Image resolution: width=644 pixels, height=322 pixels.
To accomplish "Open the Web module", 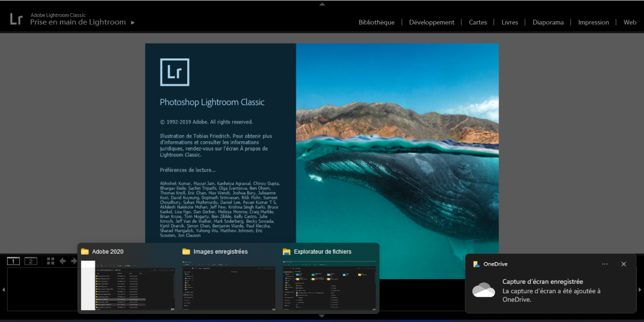I will pos(630,22).
